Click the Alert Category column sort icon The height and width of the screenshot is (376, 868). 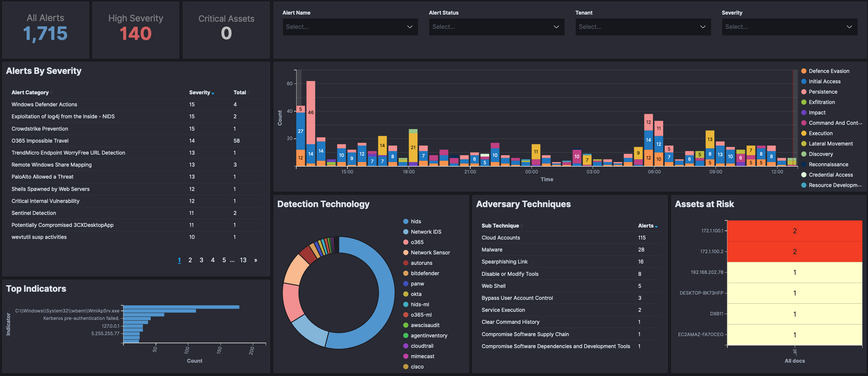(52, 93)
